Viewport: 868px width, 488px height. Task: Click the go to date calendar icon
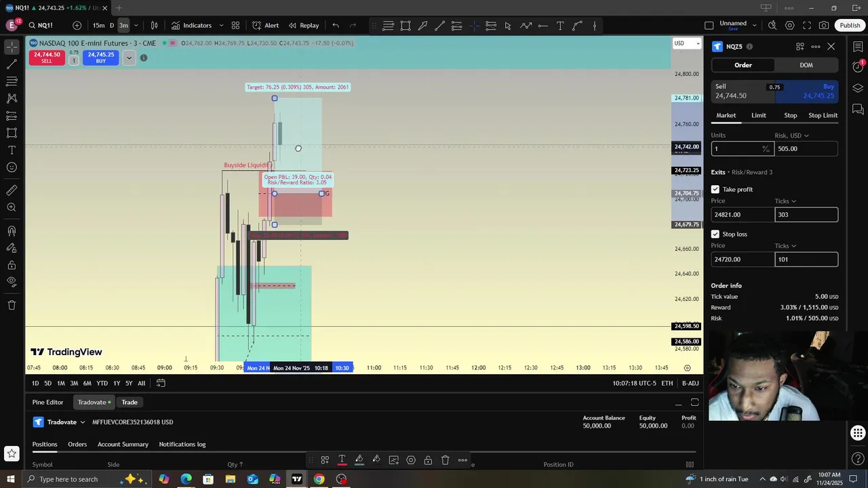pyautogui.click(x=161, y=383)
